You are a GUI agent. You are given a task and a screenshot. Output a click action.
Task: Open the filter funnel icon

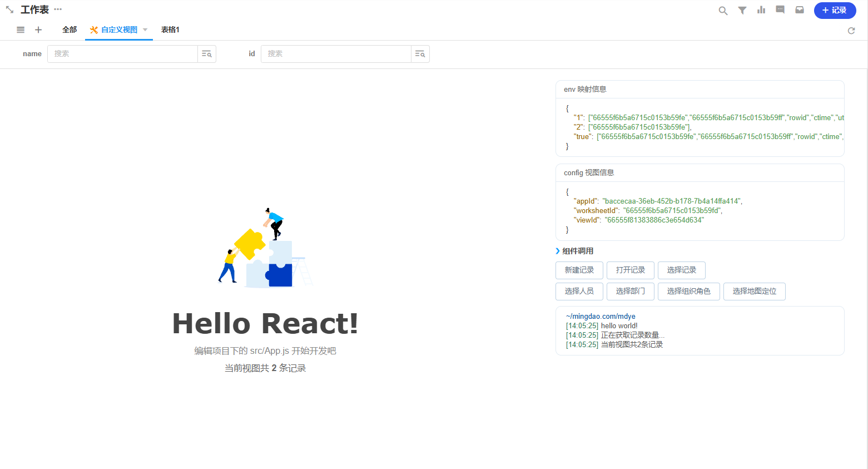(742, 11)
